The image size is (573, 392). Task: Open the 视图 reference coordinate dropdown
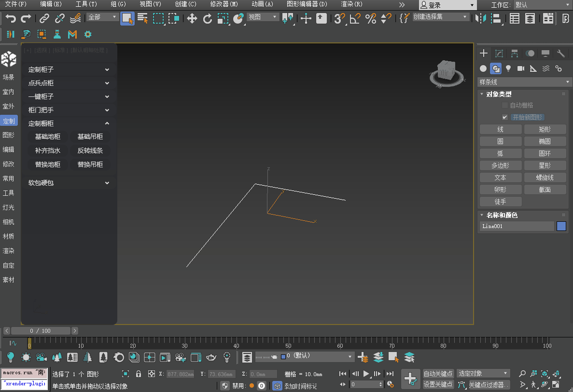coord(263,17)
